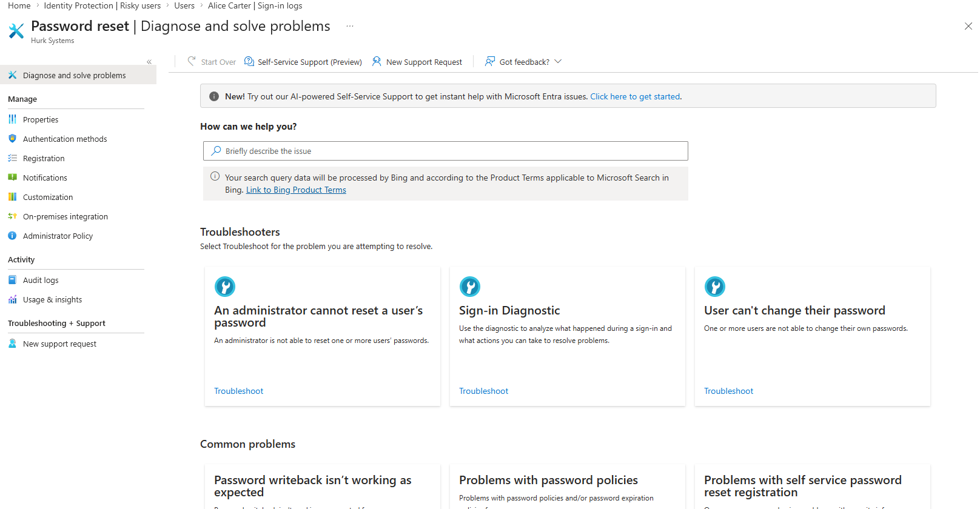The width and height of the screenshot is (980, 509).
Task: Click the Start Over toolbar button
Action: click(x=211, y=62)
